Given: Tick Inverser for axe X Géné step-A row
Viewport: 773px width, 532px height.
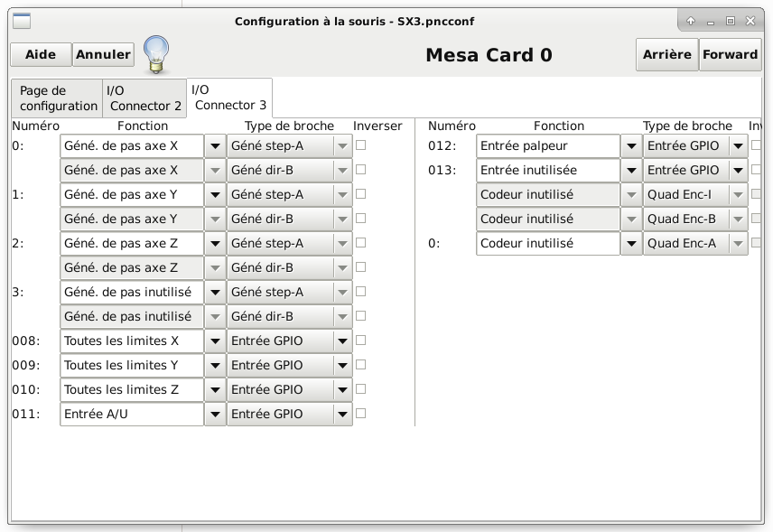Looking at the screenshot, I should coord(361,145).
